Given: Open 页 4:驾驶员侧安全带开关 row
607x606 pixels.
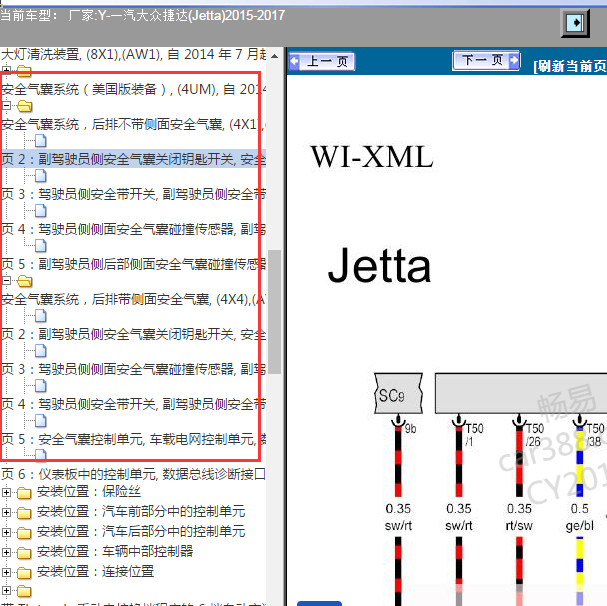Looking at the screenshot, I should 133,404.
